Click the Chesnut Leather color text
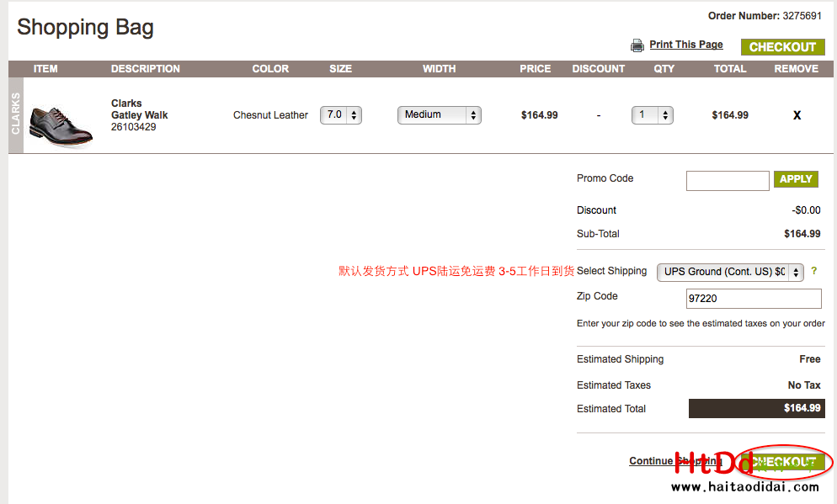The image size is (837, 504). click(270, 115)
